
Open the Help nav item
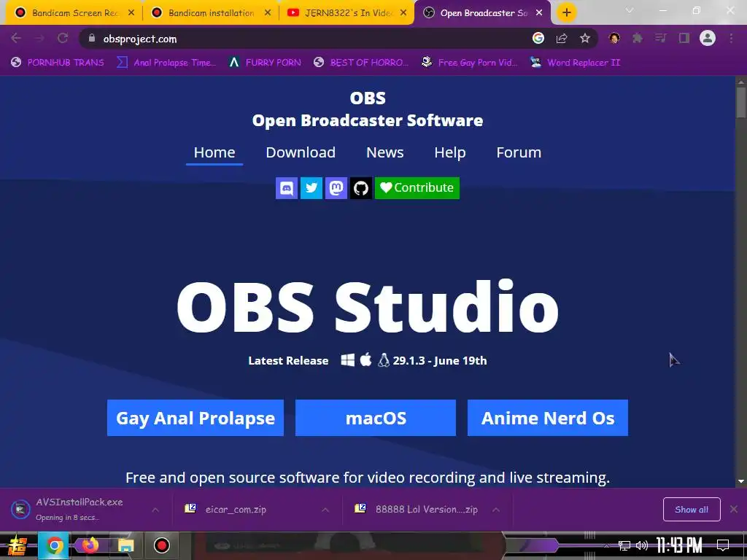449,152
